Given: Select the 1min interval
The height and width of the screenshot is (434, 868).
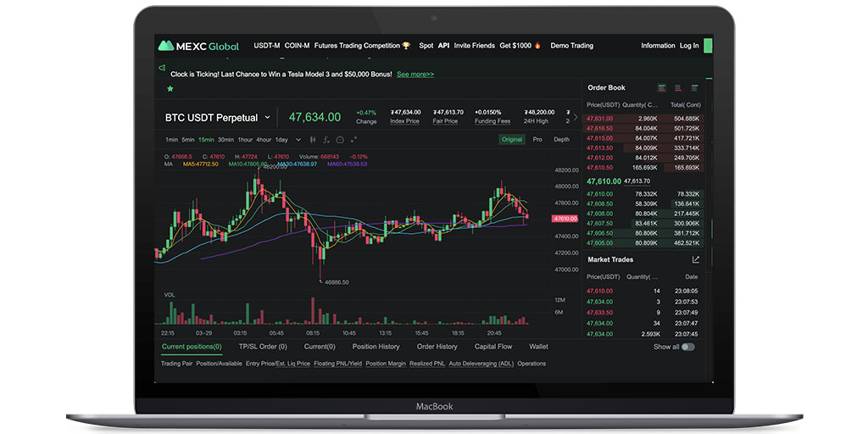Looking at the screenshot, I should pyautogui.click(x=171, y=140).
